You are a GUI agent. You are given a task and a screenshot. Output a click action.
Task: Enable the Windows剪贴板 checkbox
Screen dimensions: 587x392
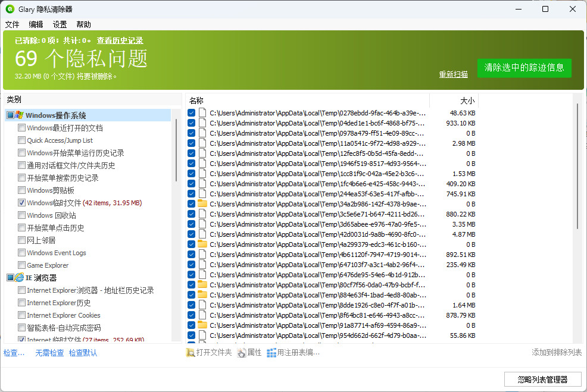(x=21, y=190)
